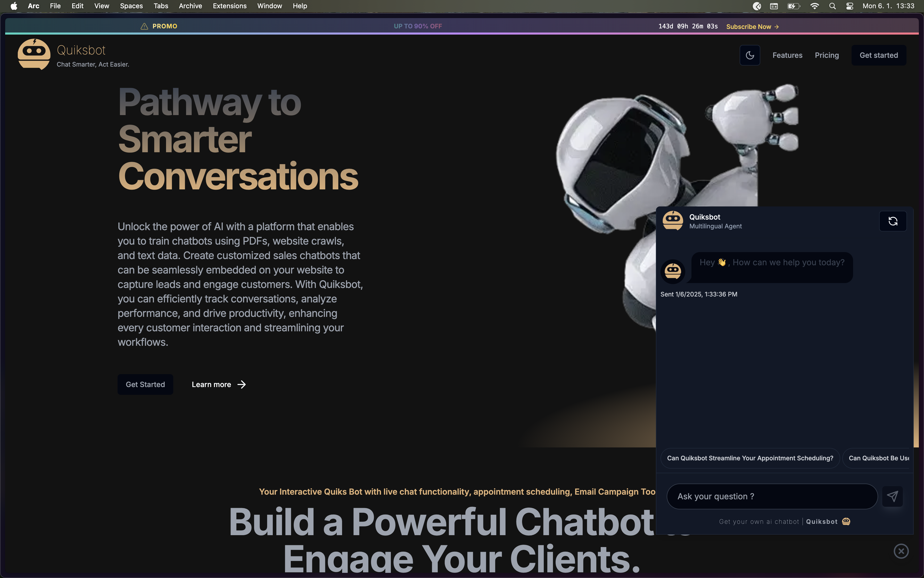Follow the Learn more link
This screenshot has height=578, width=924.
coord(219,384)
